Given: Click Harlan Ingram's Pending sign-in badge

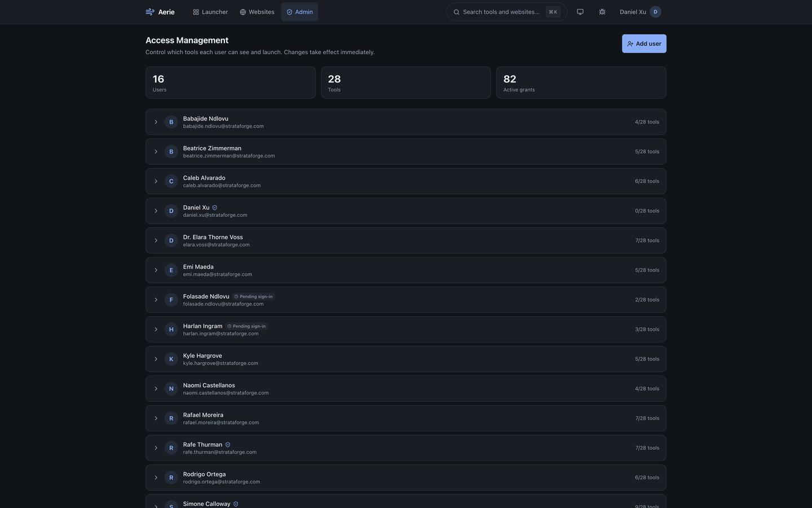Looking at the screenshot, I should pos(246,326).
